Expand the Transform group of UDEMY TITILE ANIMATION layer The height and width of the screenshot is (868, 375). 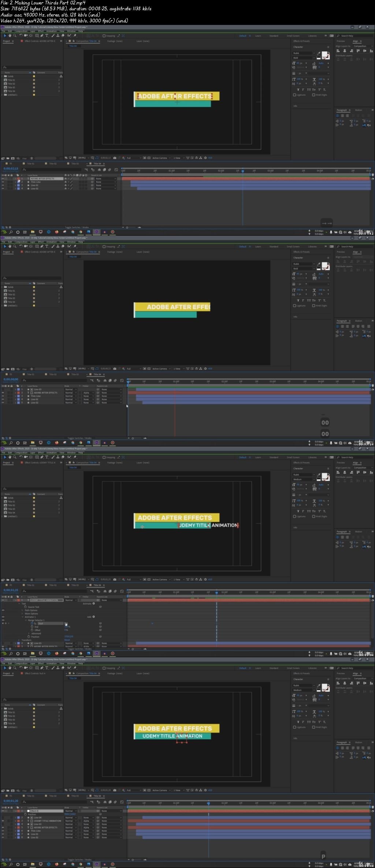tap(19, 640)
